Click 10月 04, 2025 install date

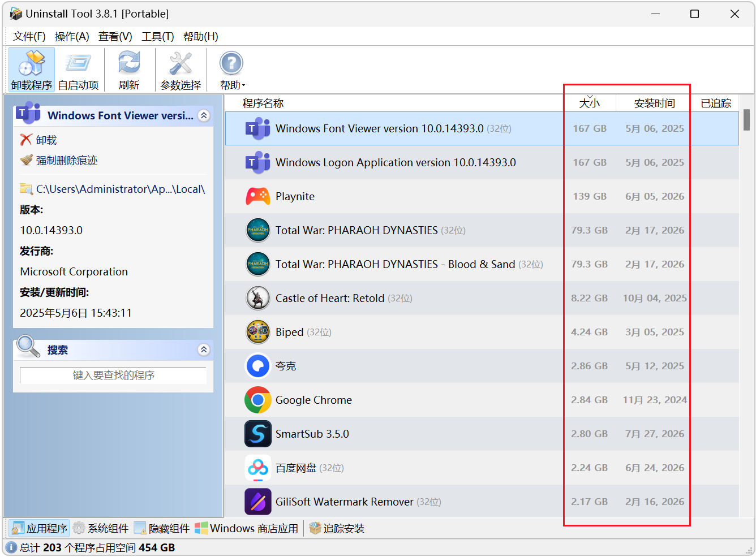point(655,298)
